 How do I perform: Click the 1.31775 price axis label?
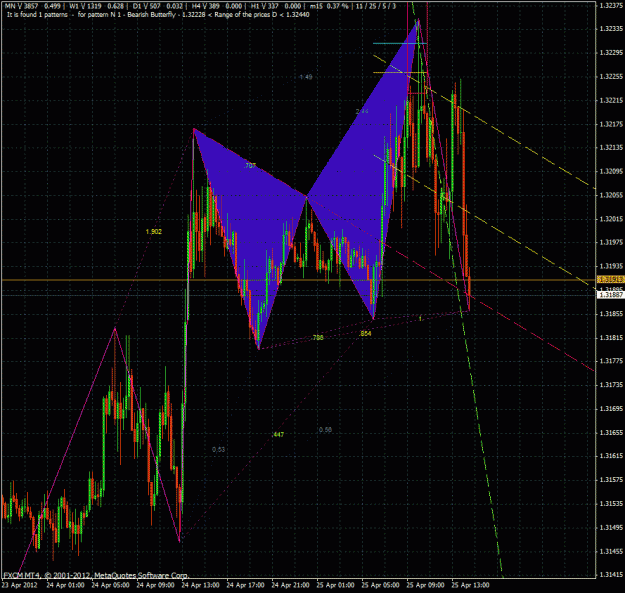(x=611, y=361)
